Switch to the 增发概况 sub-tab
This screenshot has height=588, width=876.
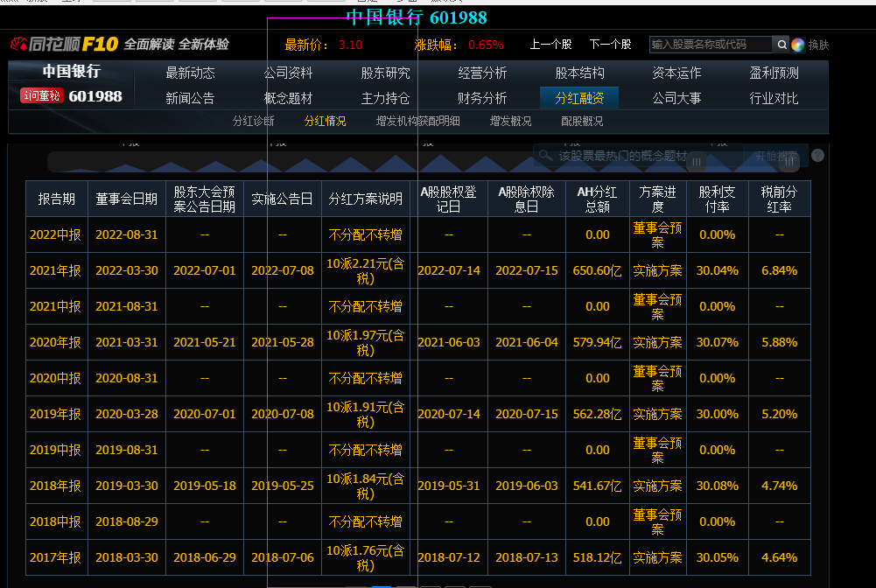click(x=510, y=121)
